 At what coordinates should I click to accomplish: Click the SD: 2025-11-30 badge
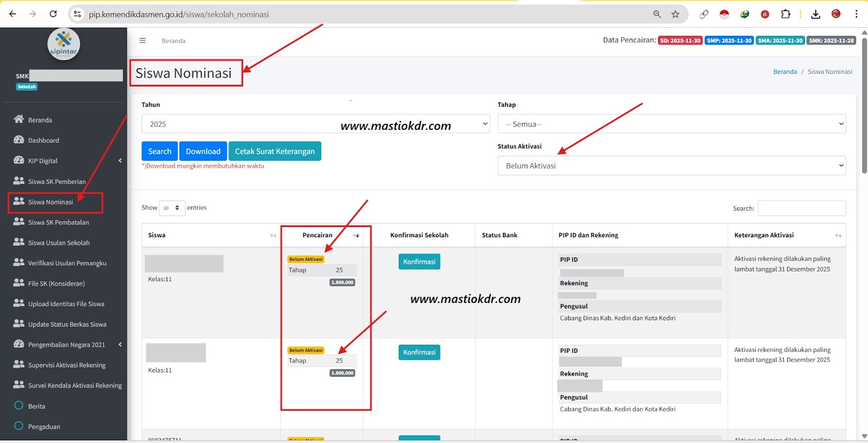[680, 41]
